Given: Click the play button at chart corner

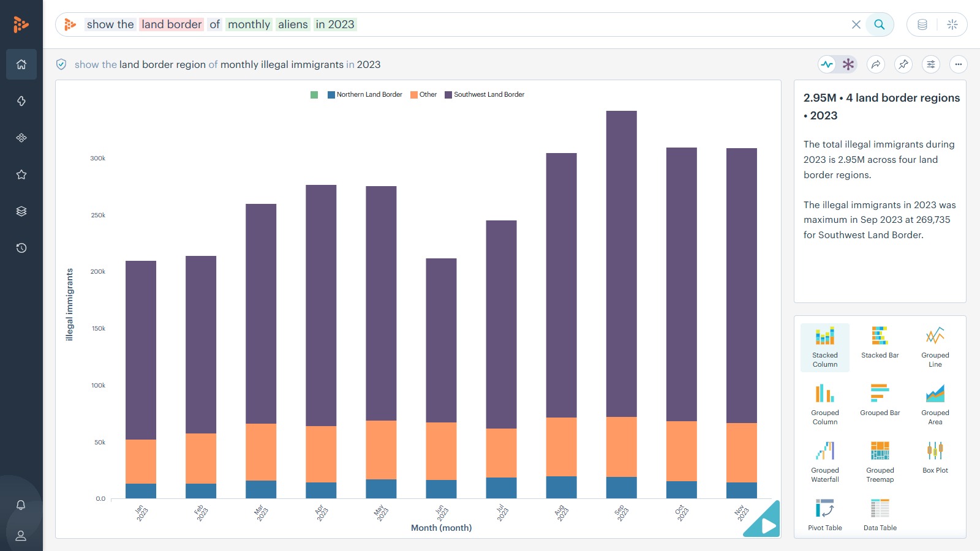Looking at the screenshot, I should (x=768, y=525).
